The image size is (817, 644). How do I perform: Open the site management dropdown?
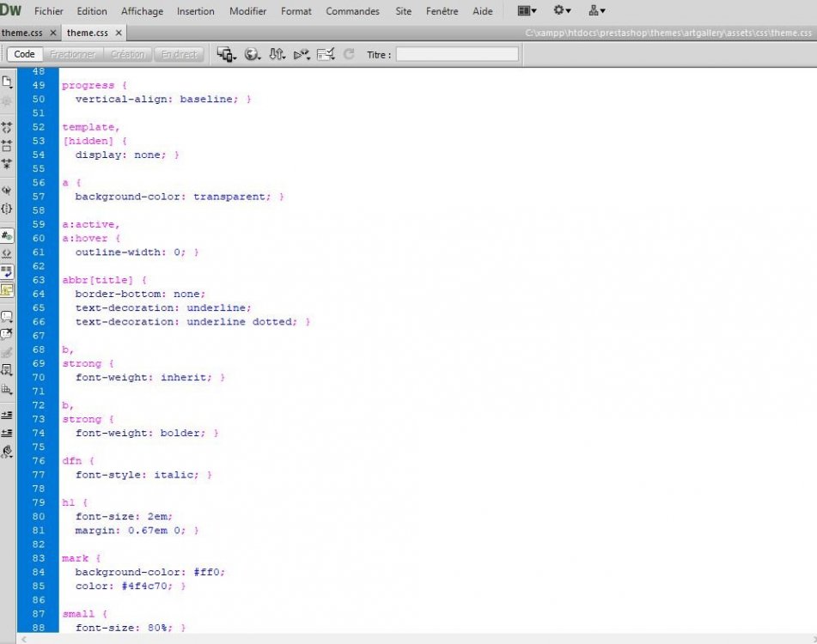(x=596, y=10)
